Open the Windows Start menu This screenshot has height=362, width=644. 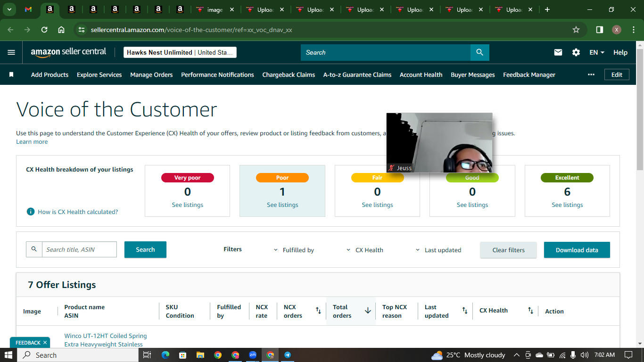click(x=8, y=355)
